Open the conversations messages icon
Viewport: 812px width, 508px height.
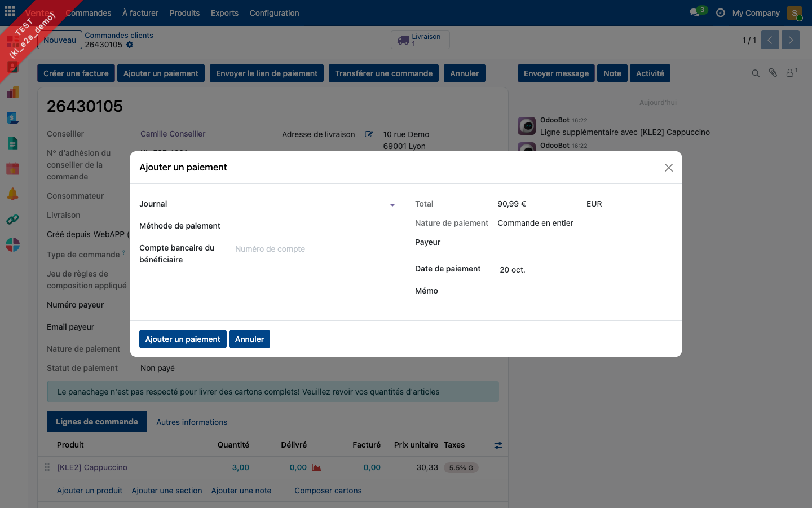tap(695, 12)
